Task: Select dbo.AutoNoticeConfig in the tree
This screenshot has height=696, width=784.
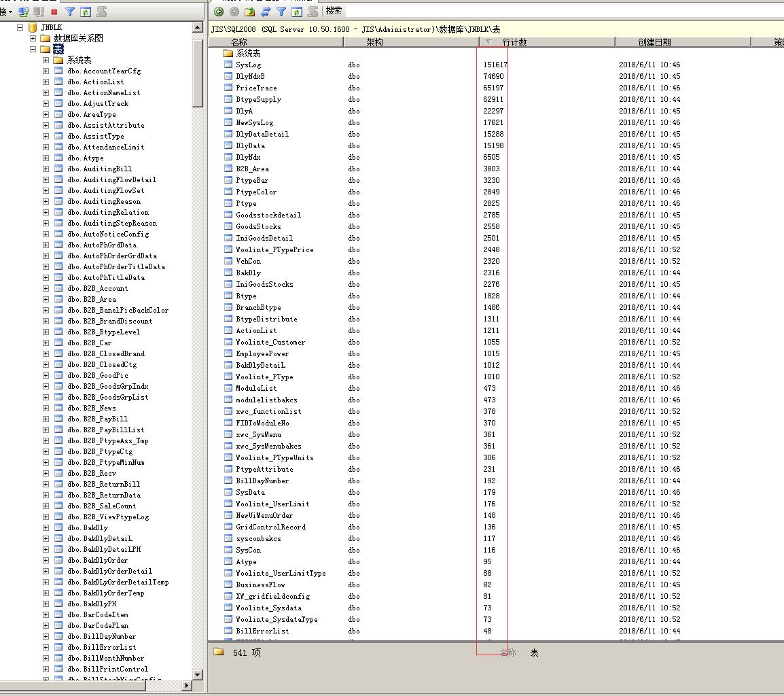Action: [x=108, y=234]
